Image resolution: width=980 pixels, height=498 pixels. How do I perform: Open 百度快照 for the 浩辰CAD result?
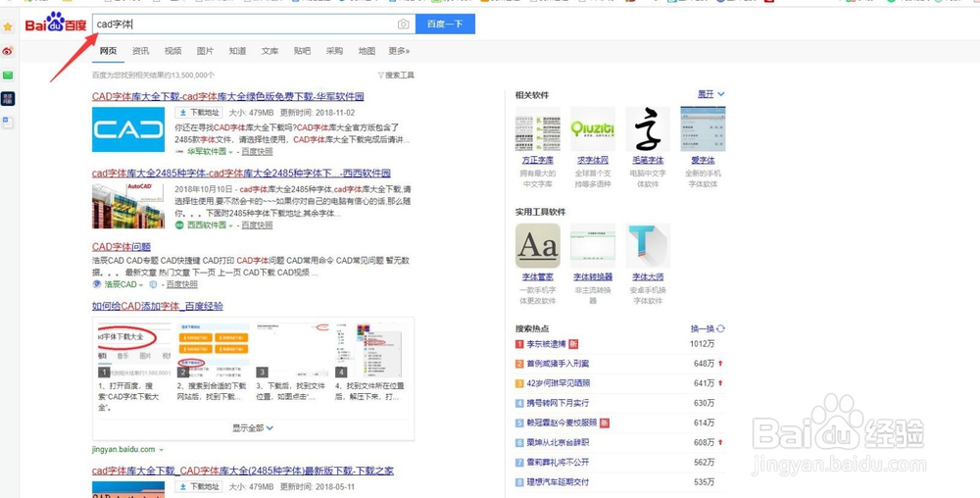182,285
